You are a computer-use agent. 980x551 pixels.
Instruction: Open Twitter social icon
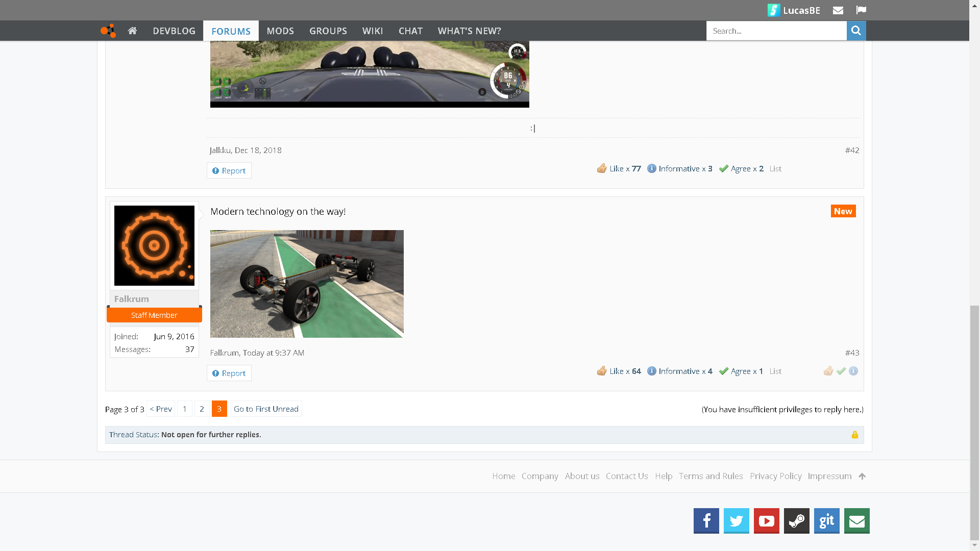click(736, 521)
